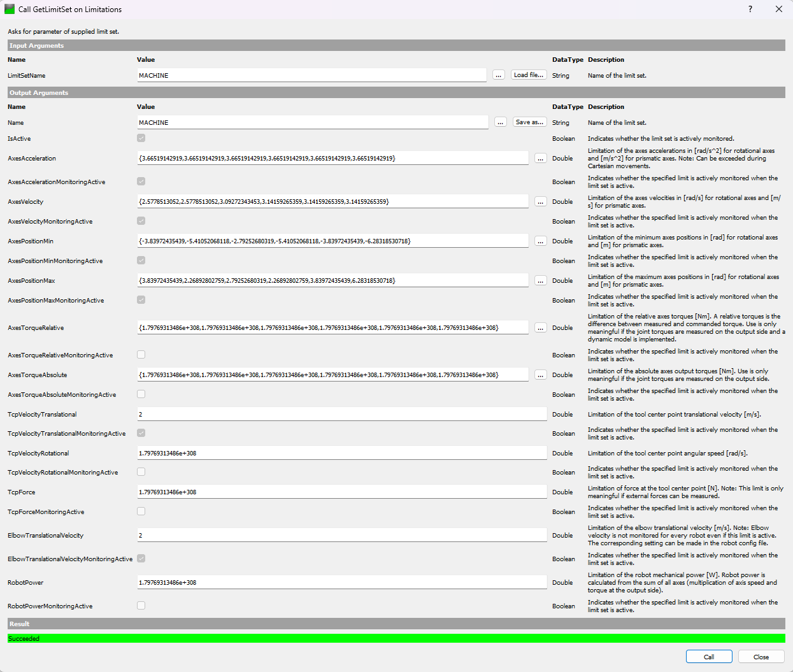
Task: Open ellipsis editor for AxesTorqueAbsolute
Action: [541, 375]
